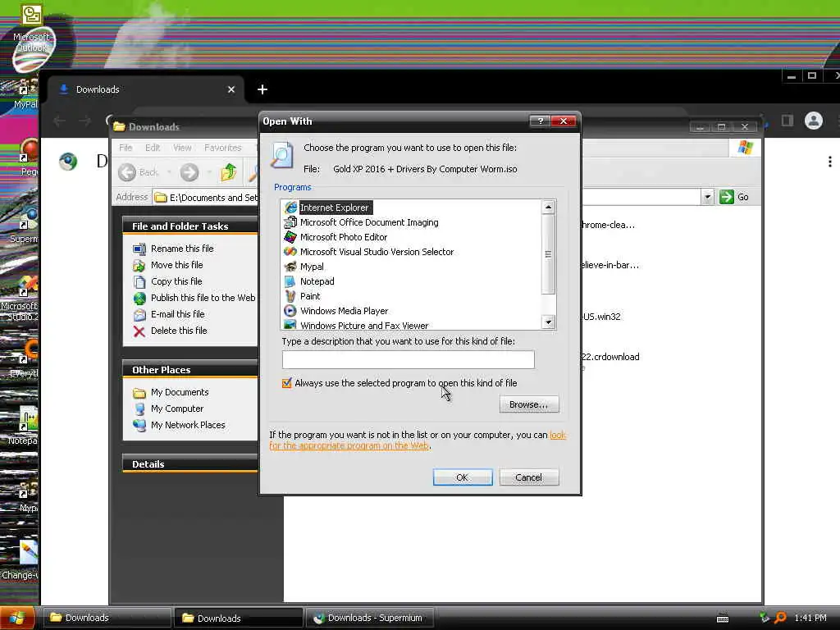Open Edit menu in Downloads Explorer window
The image size is (840, 630).
click(x=152, y=148)
